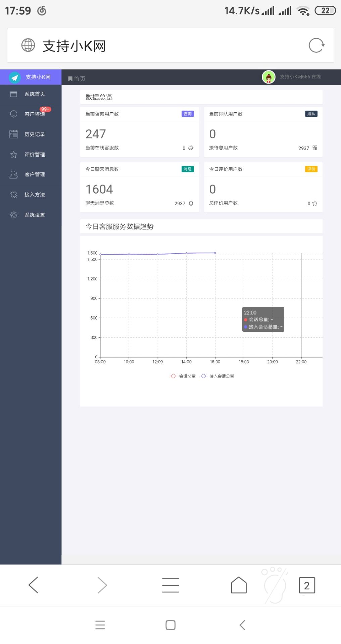Image resolution: width=341 pixels, height=644 pixels.
Task: Click the chart data point at 14:00
Action: pos(186,253)
